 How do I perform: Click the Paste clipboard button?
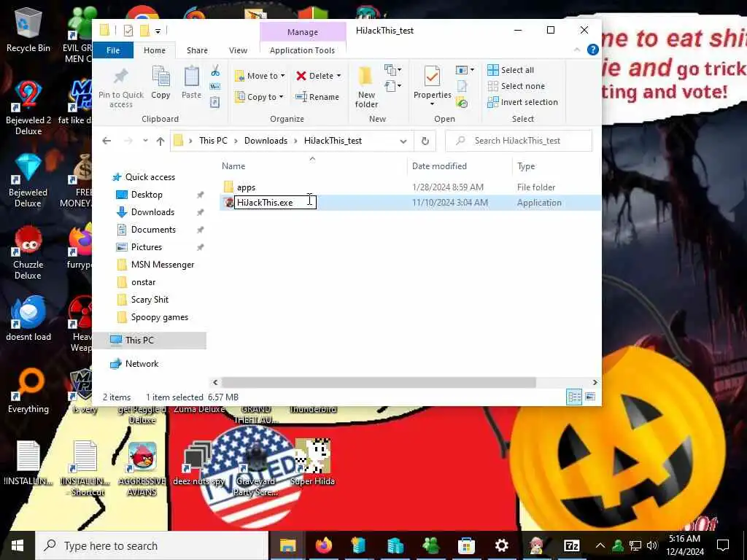[192, 82]
